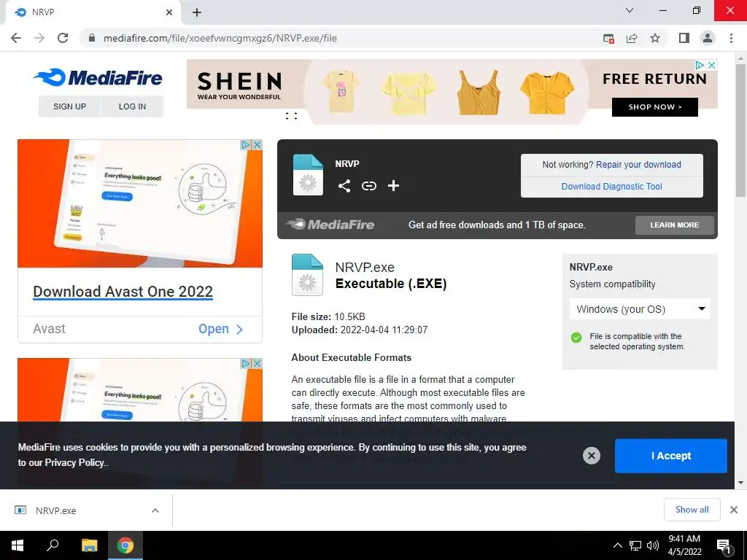Bookmark this page with the star icon
The image size is (747, 560).
655,38
